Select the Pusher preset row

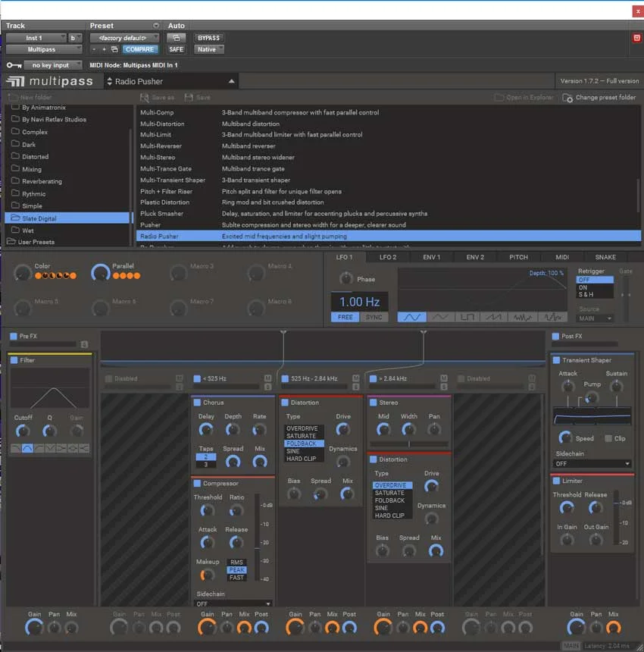pos(389,225)
